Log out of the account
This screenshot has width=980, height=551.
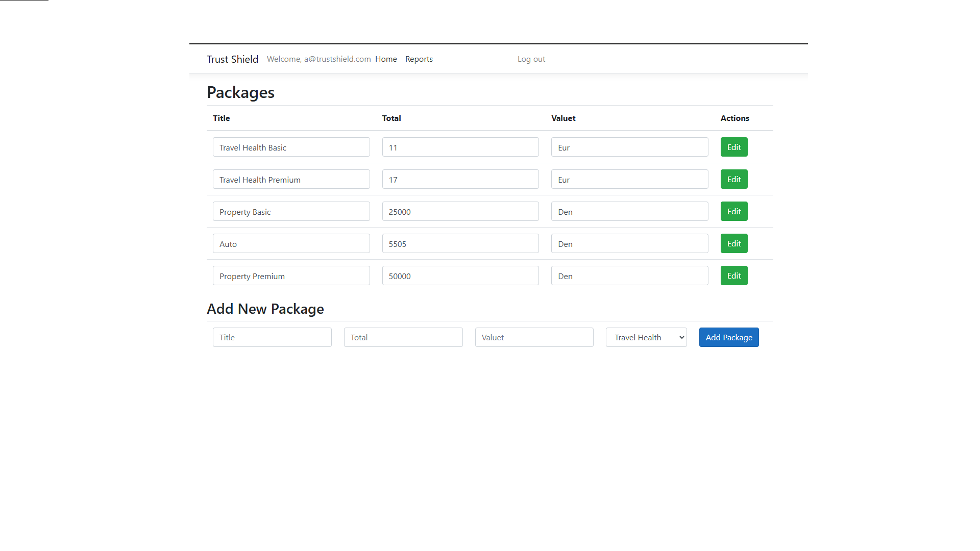coord(531,59)
